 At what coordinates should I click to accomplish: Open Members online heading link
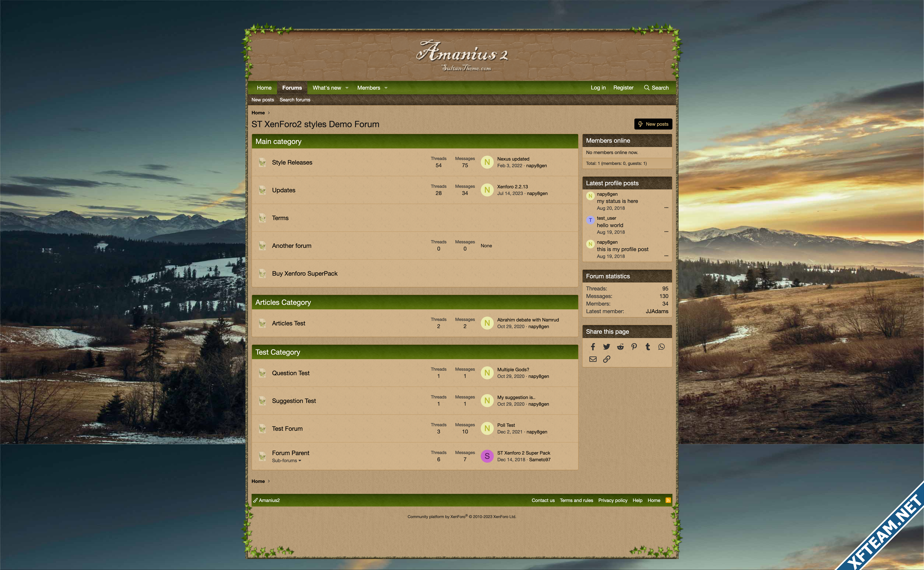click(x=608, y=141)
